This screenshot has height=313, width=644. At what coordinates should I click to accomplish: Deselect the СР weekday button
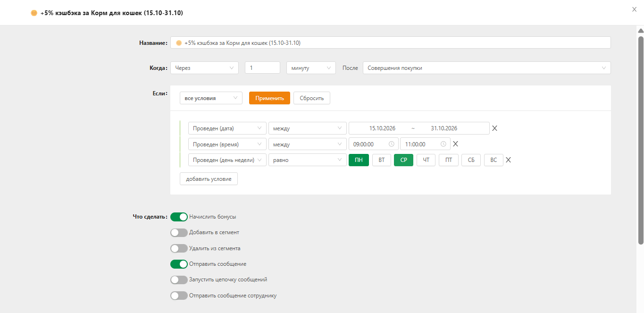point(404,160)
